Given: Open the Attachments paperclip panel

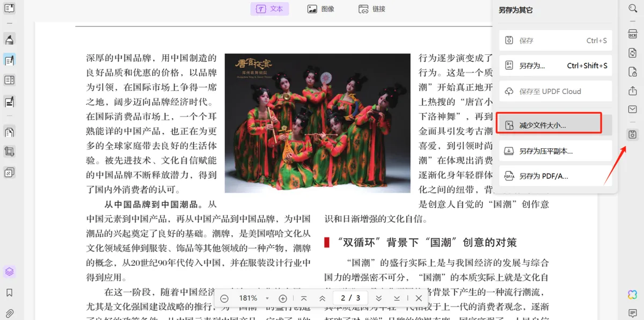Looking at the screenshot, I should click(9, 313).
